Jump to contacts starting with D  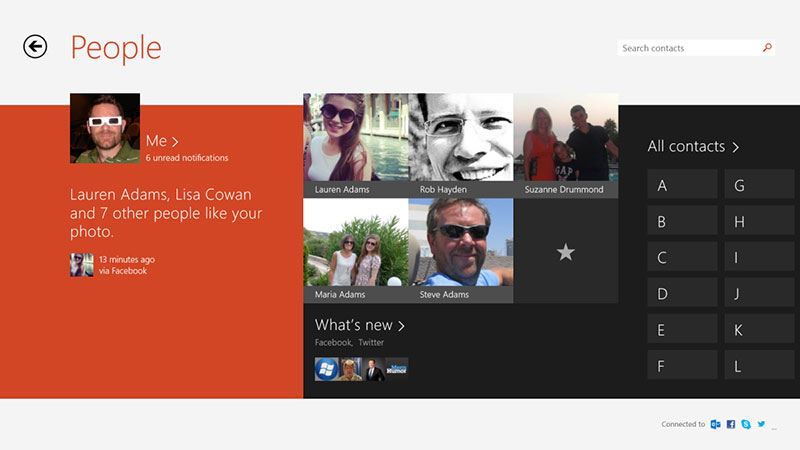[x=682, y=292]
